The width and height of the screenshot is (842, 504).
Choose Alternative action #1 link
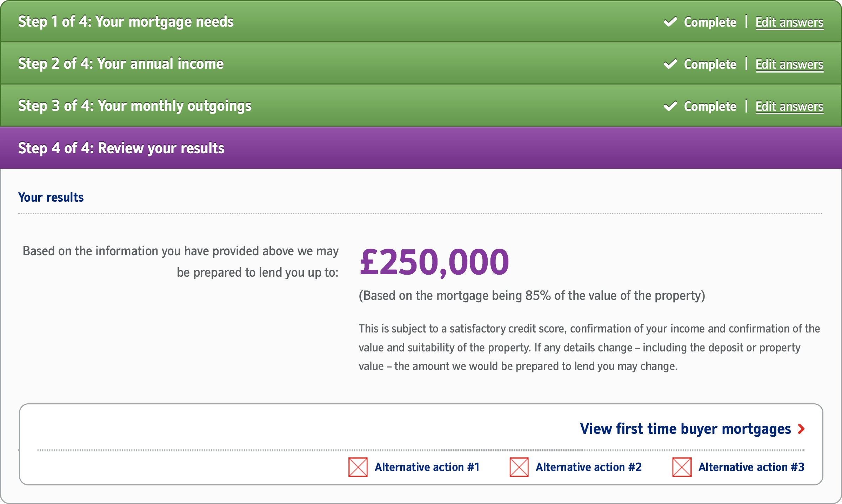tap(427, 467)
